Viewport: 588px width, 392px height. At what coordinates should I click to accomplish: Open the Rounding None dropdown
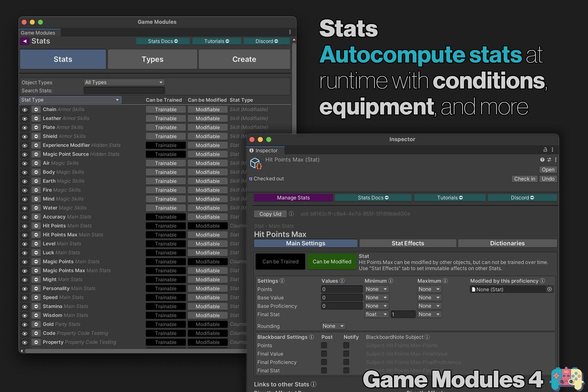click(334, 326)
